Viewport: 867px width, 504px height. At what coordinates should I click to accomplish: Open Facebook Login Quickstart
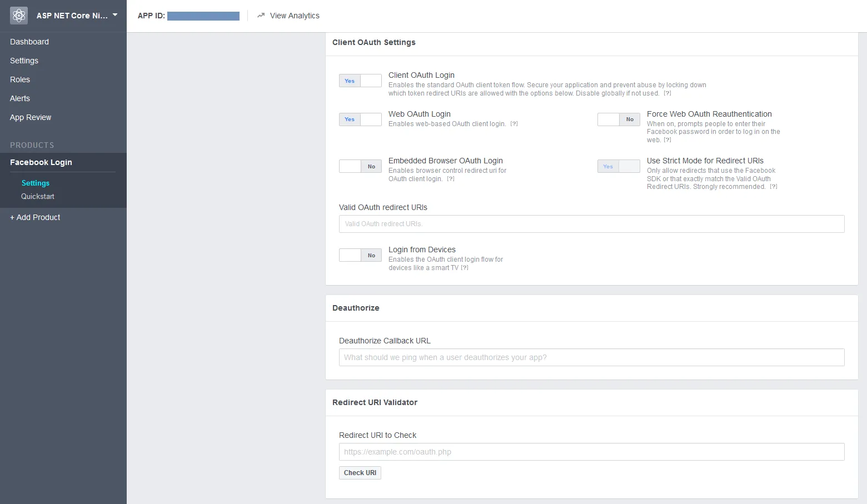pos(38,196)
